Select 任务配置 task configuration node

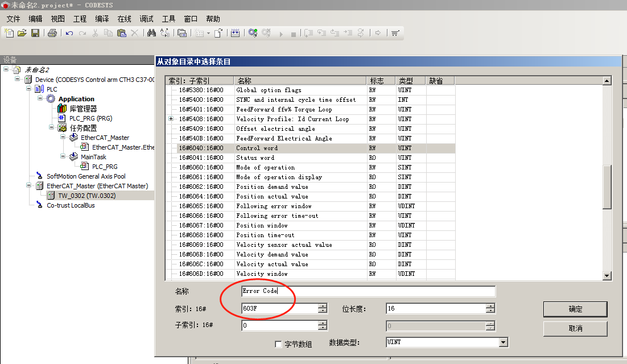pos(83,128)
